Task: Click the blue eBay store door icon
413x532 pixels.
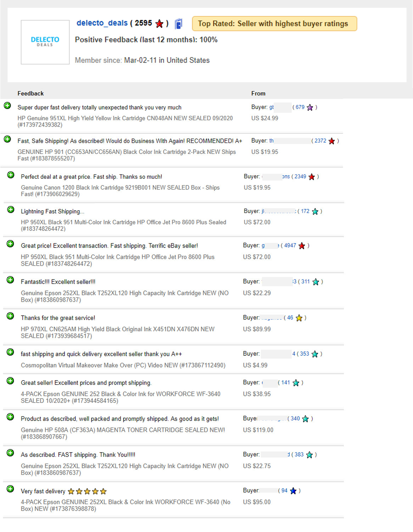Action: click(x=179, y=24)
